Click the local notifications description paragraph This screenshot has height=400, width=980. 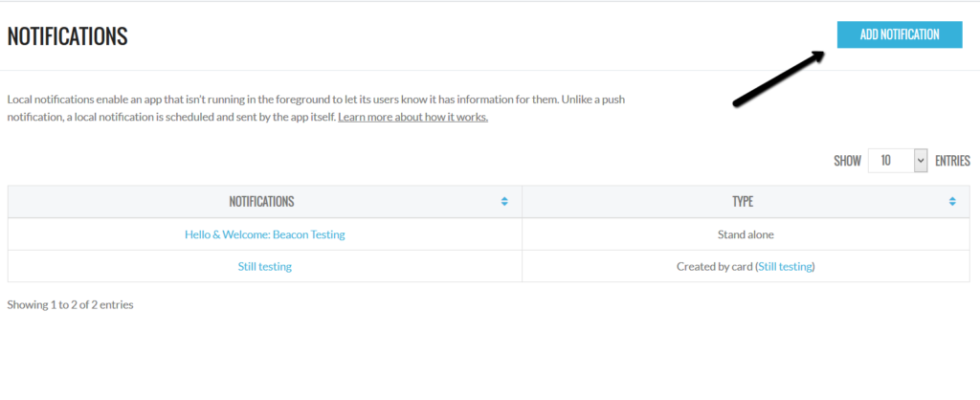(316, 100)
